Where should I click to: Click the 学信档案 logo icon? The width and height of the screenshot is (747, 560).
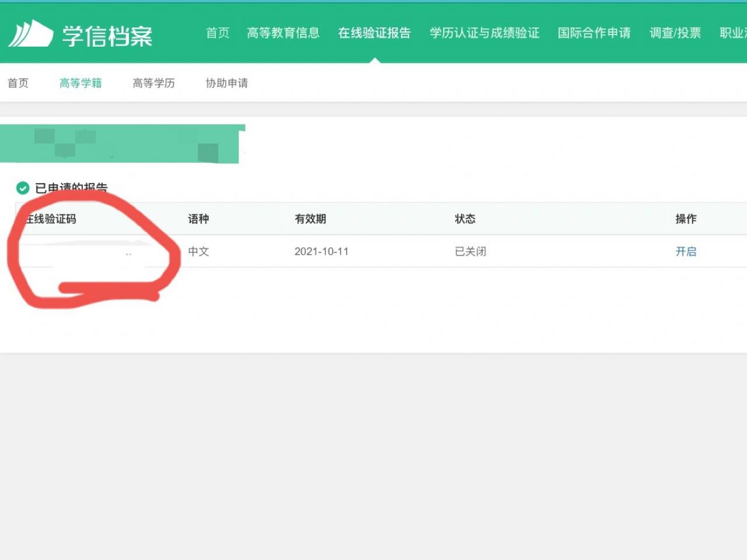[31, 34]
